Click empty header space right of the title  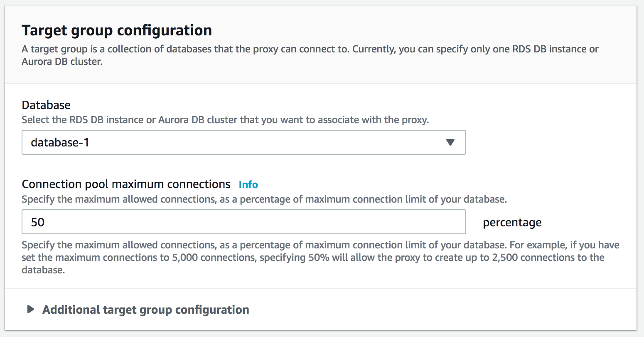(415, 30)
